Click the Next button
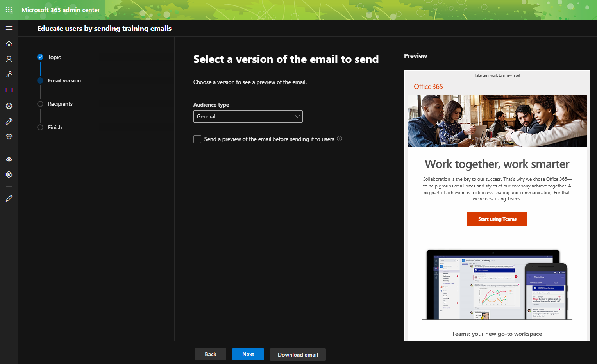Screen dimensions: 597x364 point(248,354)
